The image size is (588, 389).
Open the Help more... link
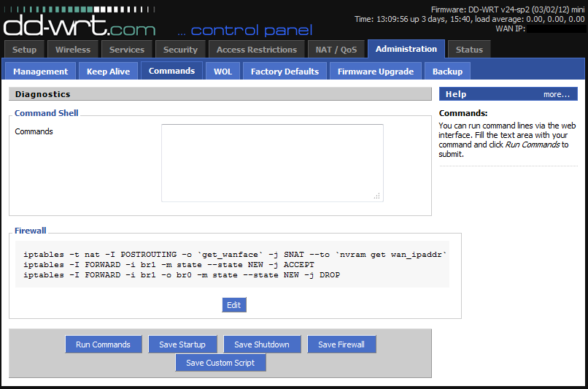556,94
